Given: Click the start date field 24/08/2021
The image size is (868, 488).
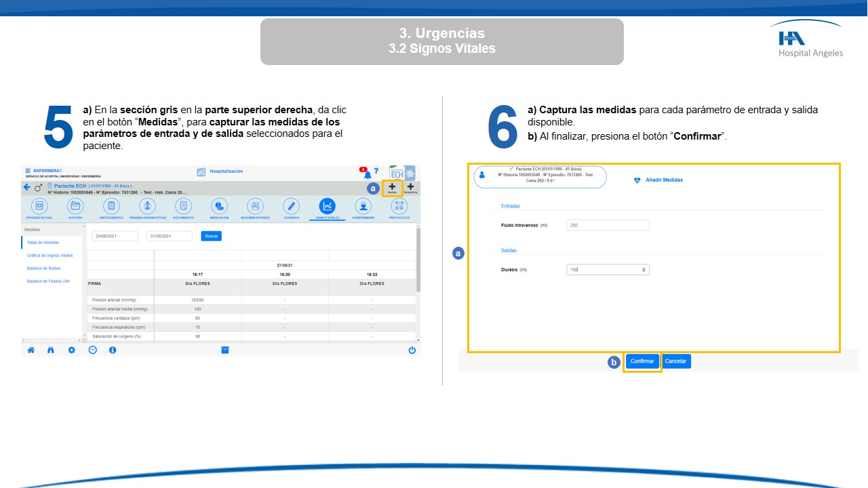Looking at the screenshot, I should (115, 236).
